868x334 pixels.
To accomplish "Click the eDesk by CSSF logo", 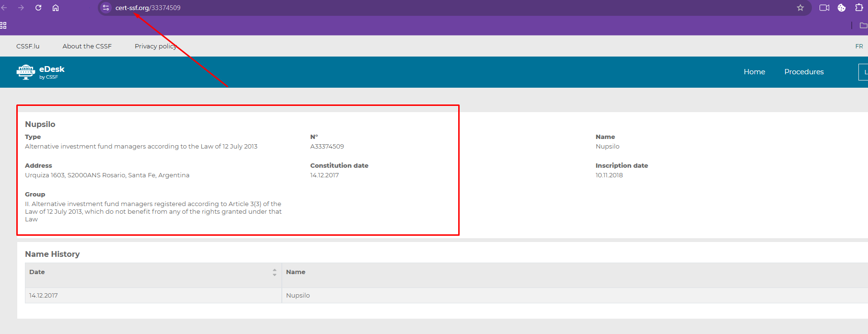I will point(40,72).
